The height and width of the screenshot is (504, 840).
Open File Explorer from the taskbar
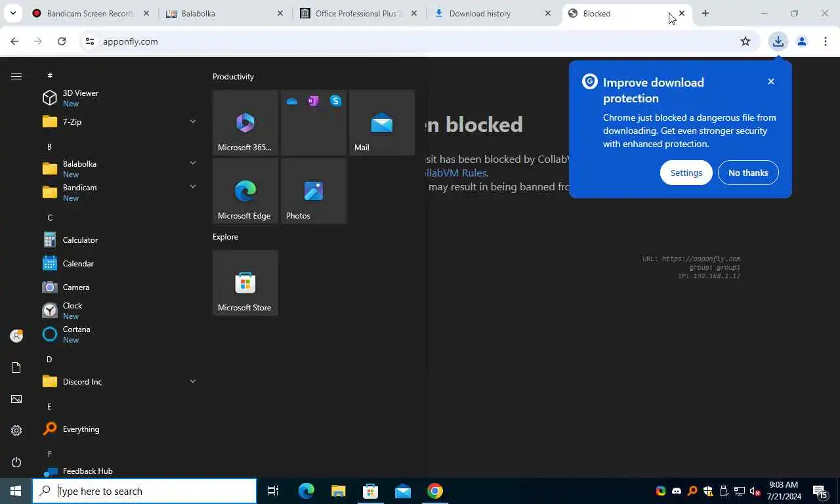(338, 491)
